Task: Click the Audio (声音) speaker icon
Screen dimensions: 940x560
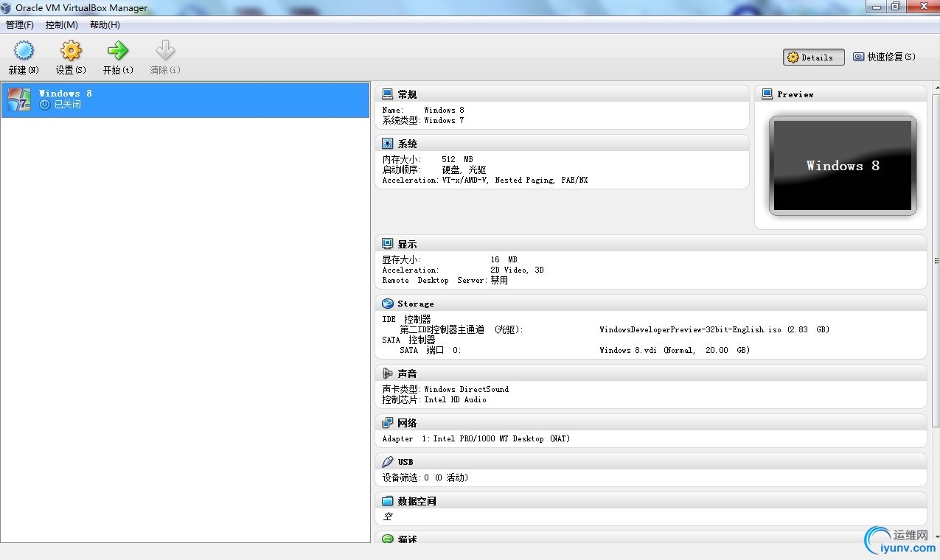Action: (387, 374)
